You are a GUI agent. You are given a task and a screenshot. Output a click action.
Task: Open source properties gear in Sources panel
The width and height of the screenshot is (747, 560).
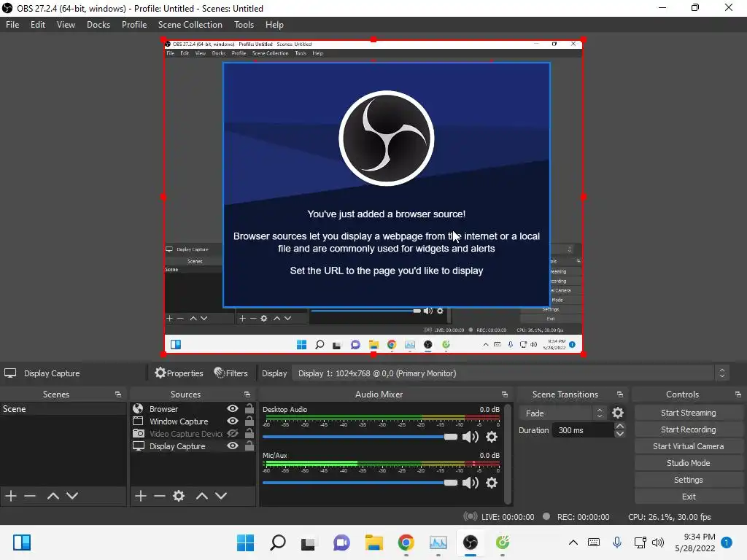coord(179,496)
